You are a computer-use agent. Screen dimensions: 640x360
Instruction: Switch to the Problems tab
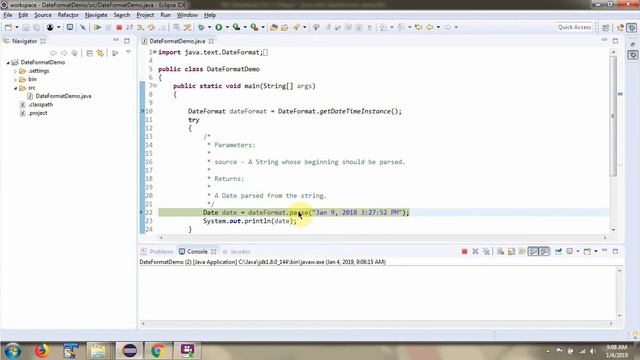(157, 251)
